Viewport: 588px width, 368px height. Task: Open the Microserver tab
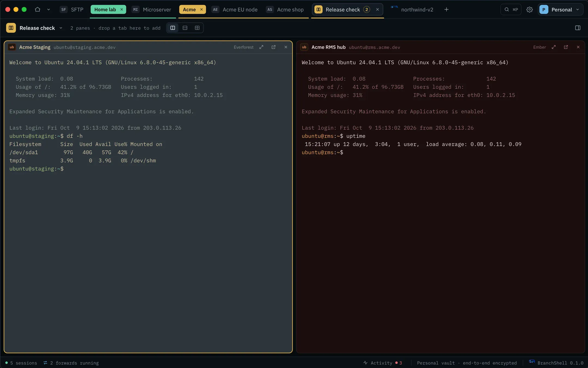[x=151, y=10]
